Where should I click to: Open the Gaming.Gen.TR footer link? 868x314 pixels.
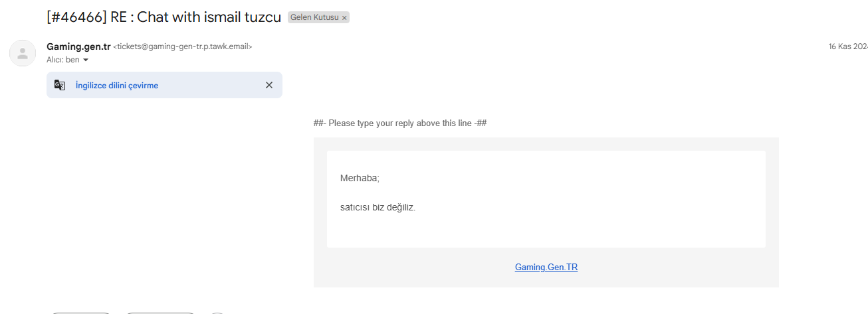tap(546, 268)
